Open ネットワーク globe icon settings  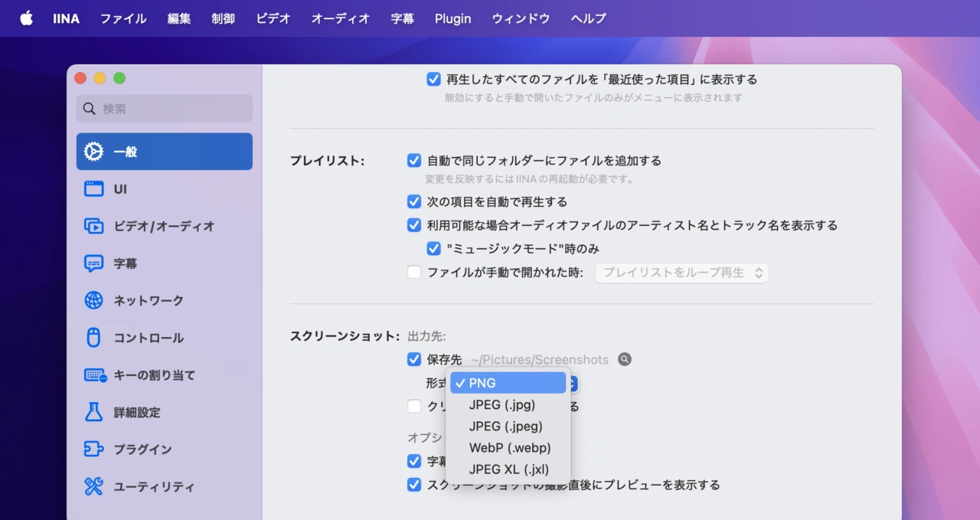click(93, 300)
